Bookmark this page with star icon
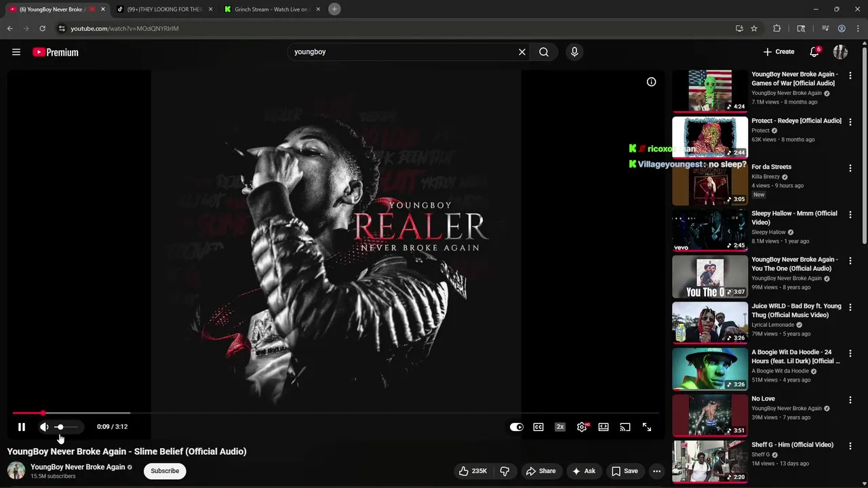This screenshot has height=488, width=868. (753, 28)
